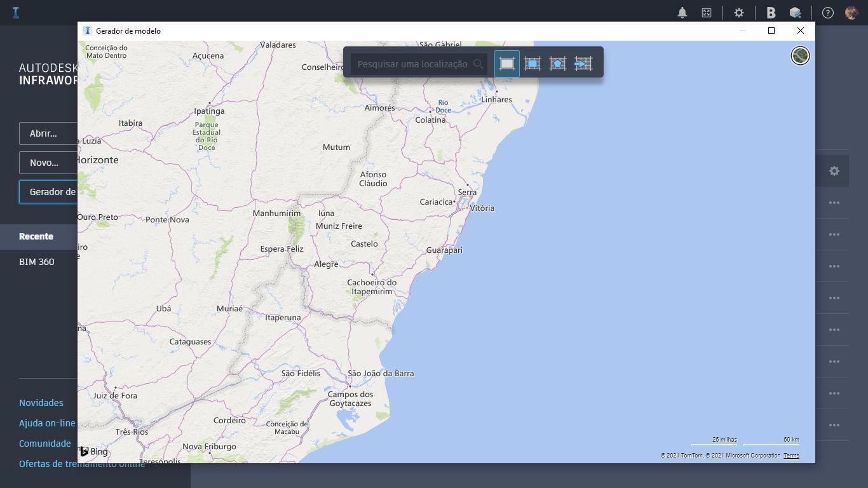The height and width of the screenshot is (488, 868).
Task: Click the Cataguases label on map
Action: (190, 342)
